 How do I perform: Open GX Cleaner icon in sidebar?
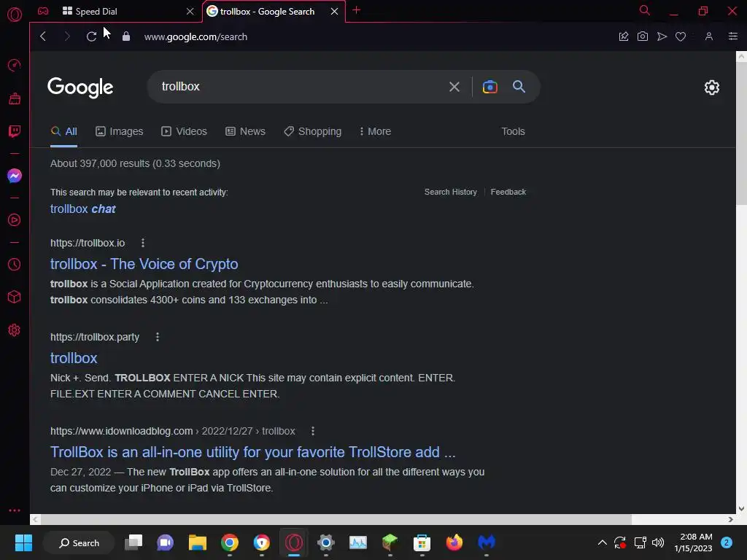click(x=15, y=98)
